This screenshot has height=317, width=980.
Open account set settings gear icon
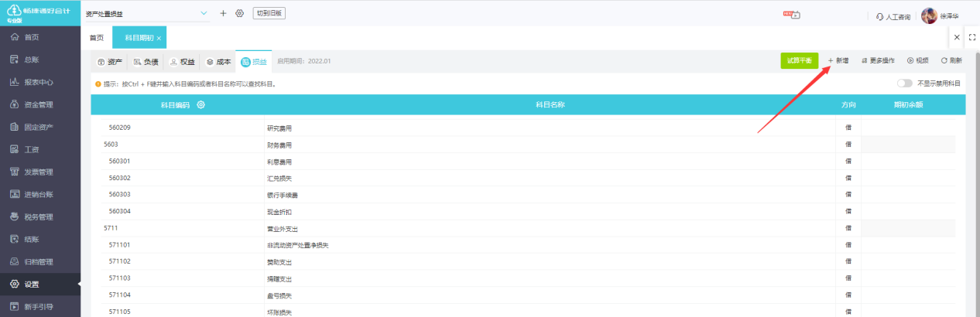click(239, 13)
